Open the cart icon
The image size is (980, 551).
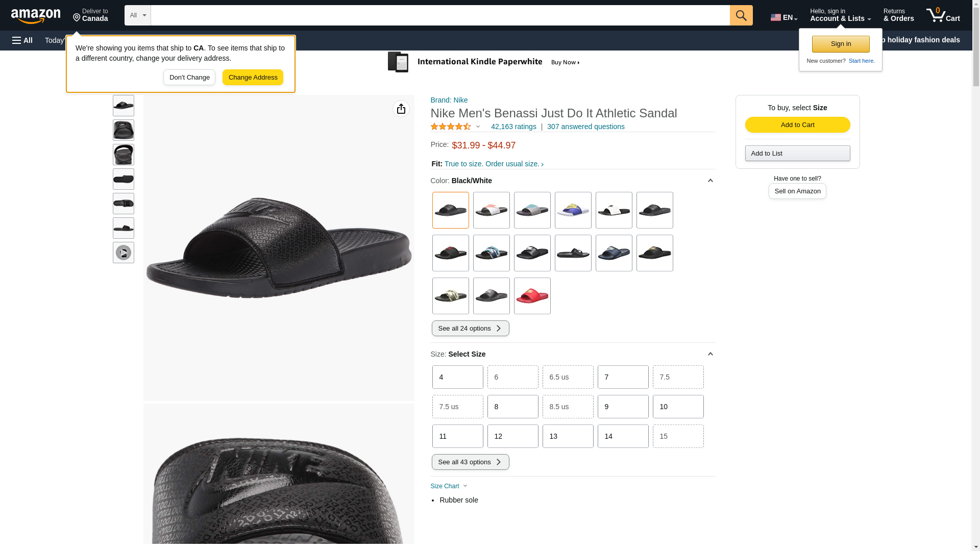coord(943,15)
